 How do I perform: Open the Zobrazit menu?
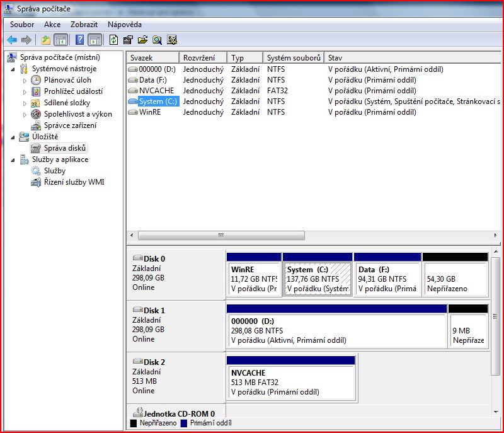coord(84,24)
